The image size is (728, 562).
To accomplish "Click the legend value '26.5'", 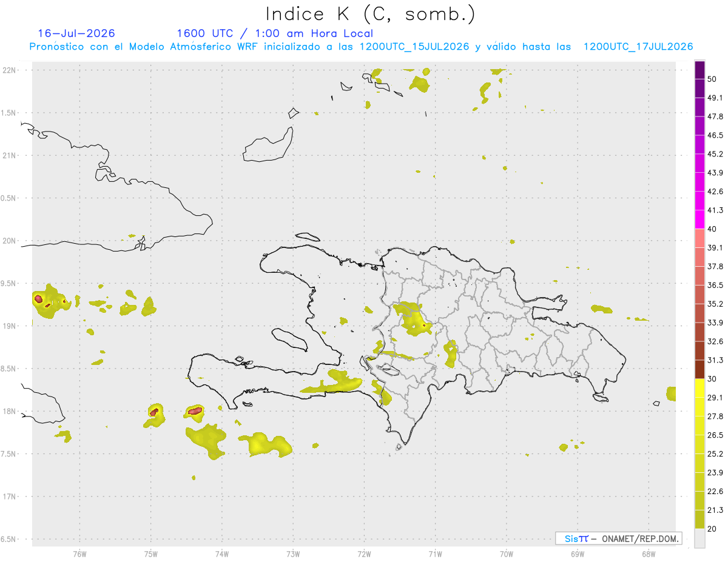I will coord(715,435).
